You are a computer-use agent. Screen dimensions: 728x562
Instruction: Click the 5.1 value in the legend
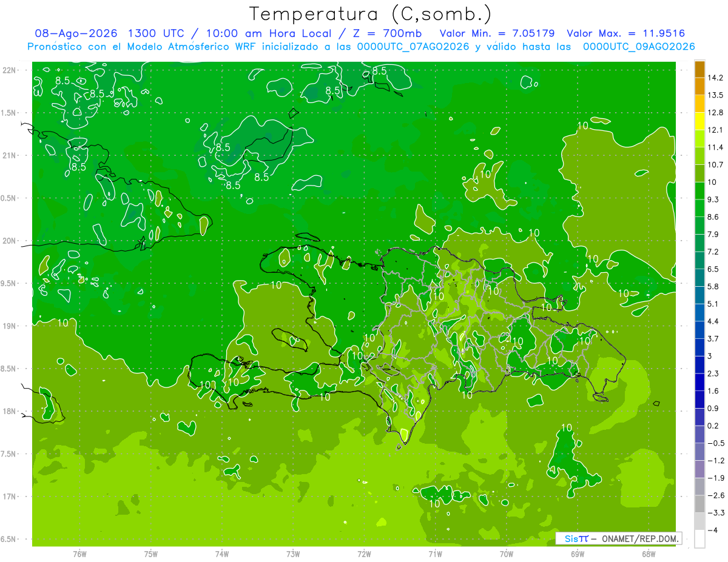(x=713, y=304)
